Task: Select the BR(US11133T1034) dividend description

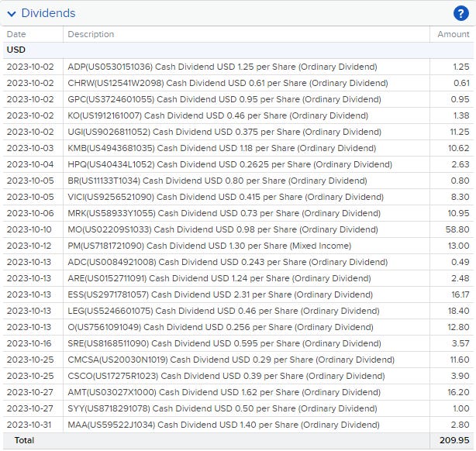Action: tap(217, 181)
